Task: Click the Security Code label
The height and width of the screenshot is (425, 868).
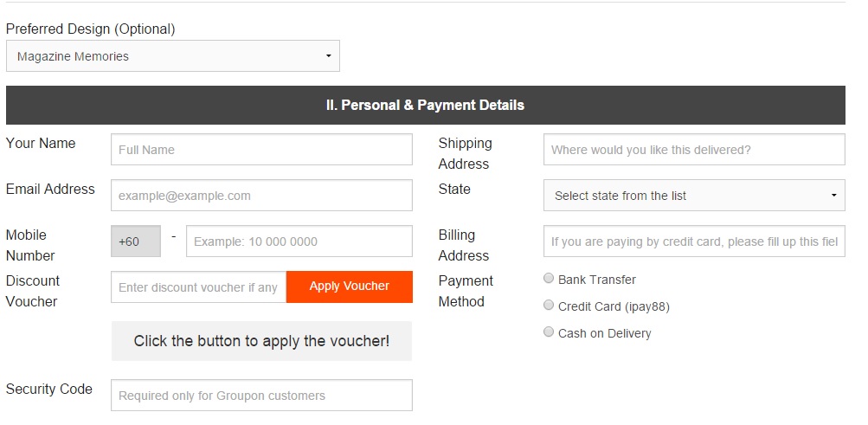Action: tap(49, 390)
